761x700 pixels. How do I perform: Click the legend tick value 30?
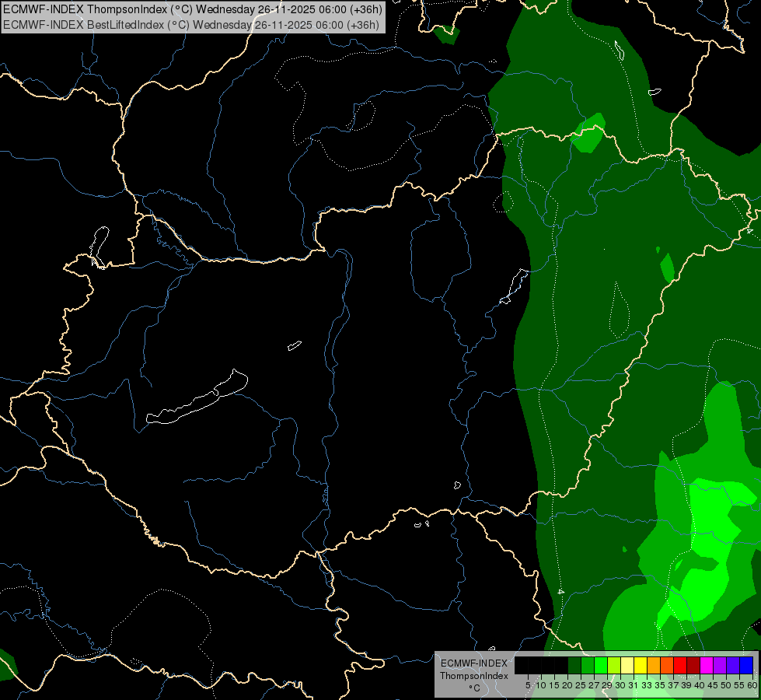coord(620,685)
